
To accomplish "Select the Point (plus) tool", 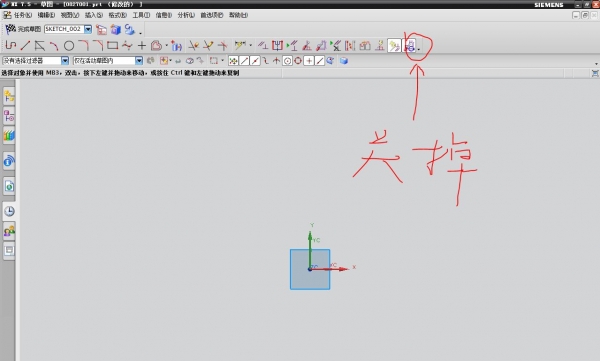I will pyautogui.click(x=142, y=46).
